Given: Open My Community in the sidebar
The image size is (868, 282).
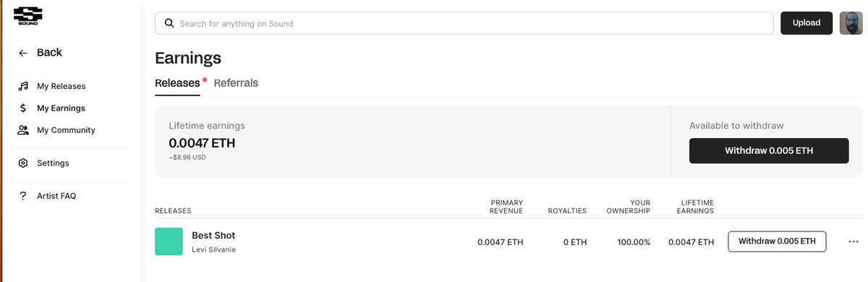Looking at the screenshot, I should (66, 130).
